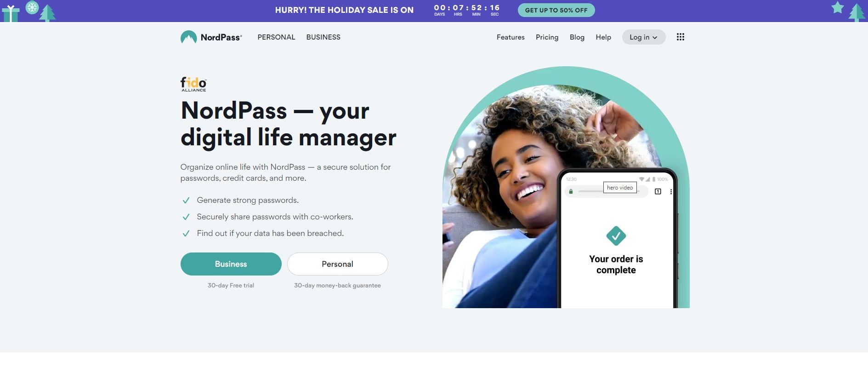Open the Features menu item

point(511,37)
